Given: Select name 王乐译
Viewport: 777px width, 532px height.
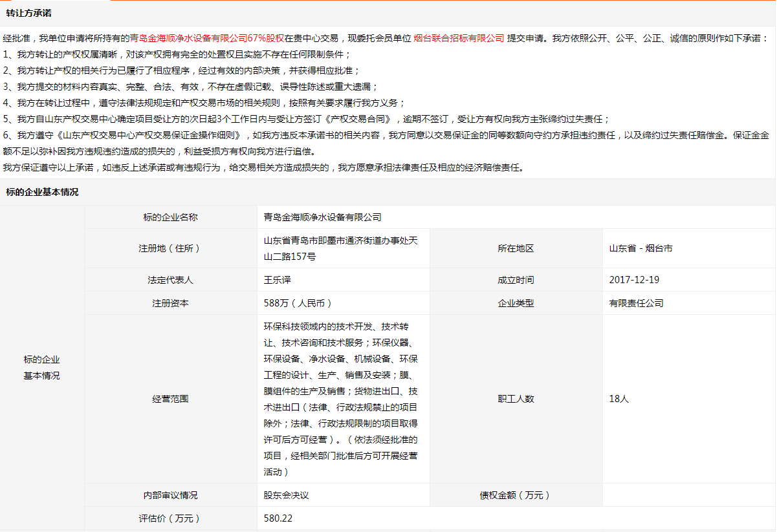Looking at the screenshot, I should (x=278, y=280).
